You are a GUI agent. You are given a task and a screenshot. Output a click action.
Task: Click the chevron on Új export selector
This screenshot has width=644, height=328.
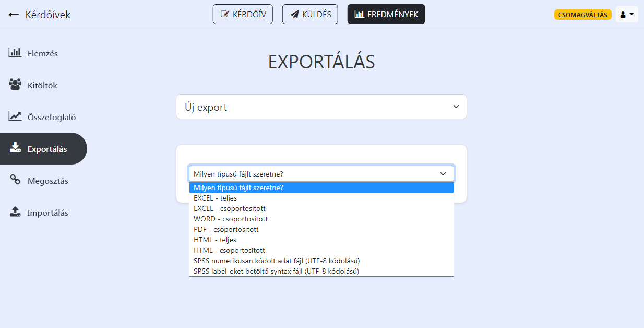pyautogui.click(x=456, y=107)
